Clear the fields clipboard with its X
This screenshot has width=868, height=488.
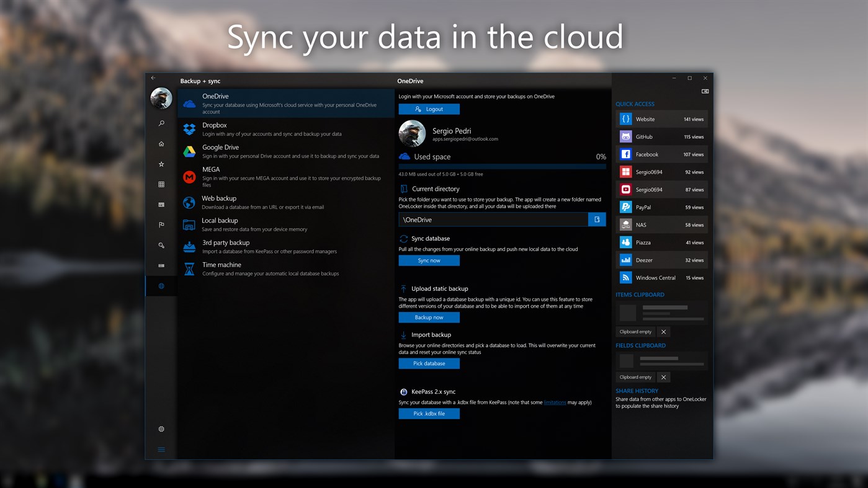pyautogui.click(x=663, y=377)
